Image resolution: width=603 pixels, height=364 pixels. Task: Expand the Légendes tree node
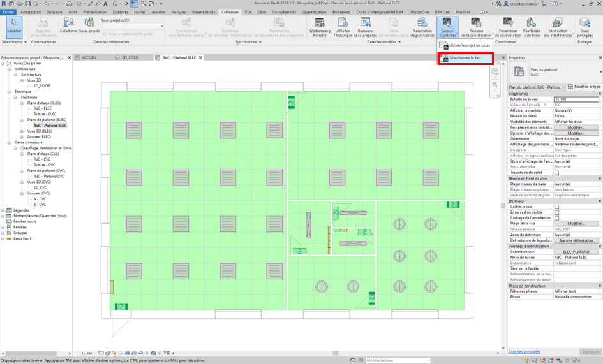click(x=4, y=210)
